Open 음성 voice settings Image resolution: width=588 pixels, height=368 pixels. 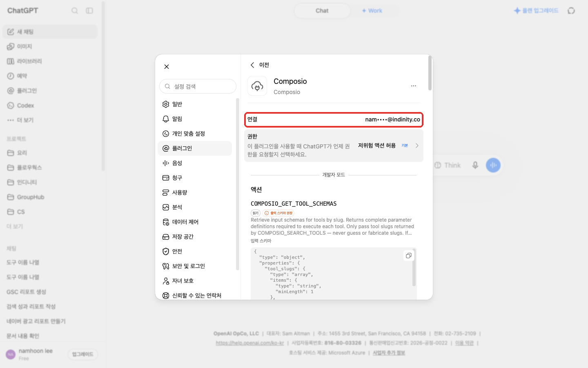(195, 163)
